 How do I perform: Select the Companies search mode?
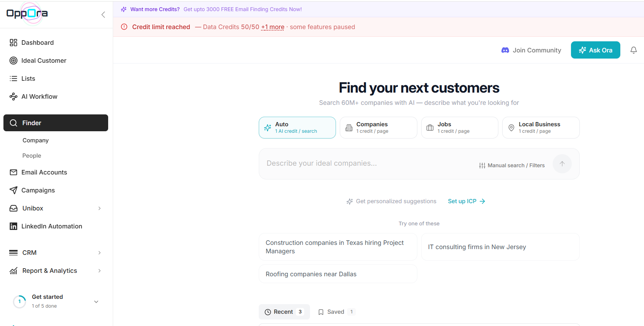[x=378, y=127]
